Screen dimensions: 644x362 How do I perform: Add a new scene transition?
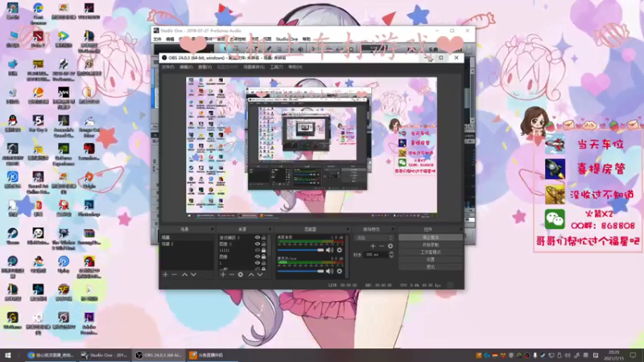point(373,246)
